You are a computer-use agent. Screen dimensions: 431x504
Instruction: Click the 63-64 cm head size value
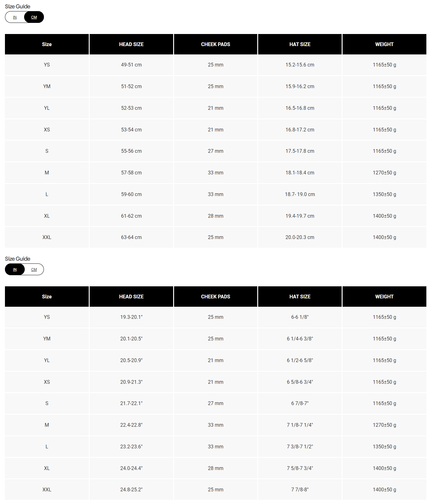(131, 237)
